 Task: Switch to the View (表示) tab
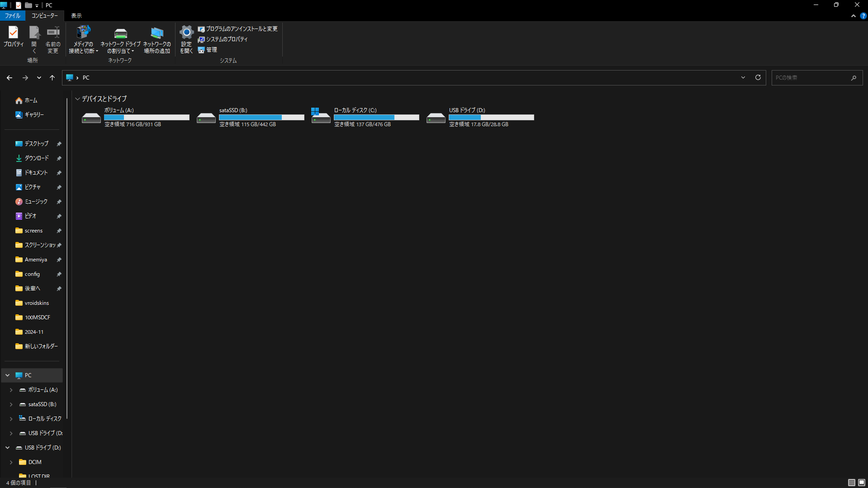click(x=76, y=15)
